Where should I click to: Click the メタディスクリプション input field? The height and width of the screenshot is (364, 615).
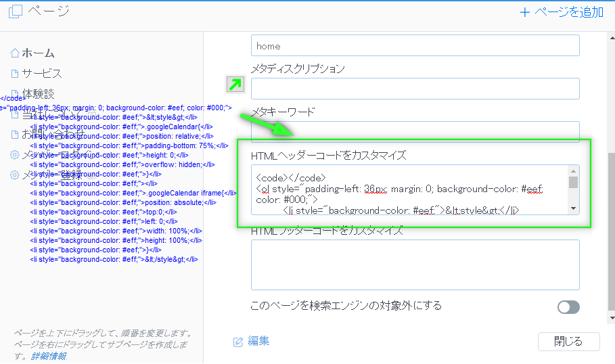pos(415,89)
